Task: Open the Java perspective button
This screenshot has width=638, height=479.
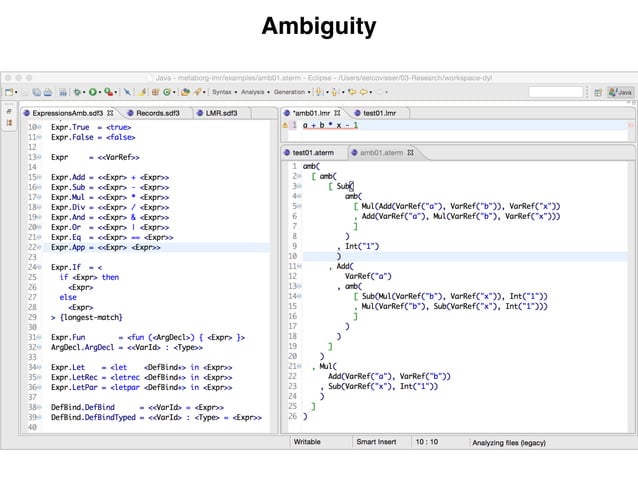Action: pos(619,92)
